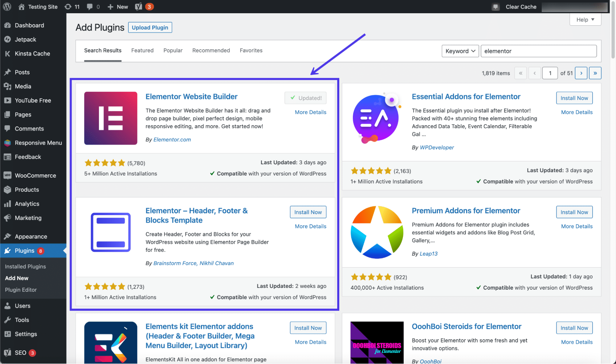Click the Upload Plugin button
The height and width of the screenshot is (364, 616).
(x=150, y=27)
